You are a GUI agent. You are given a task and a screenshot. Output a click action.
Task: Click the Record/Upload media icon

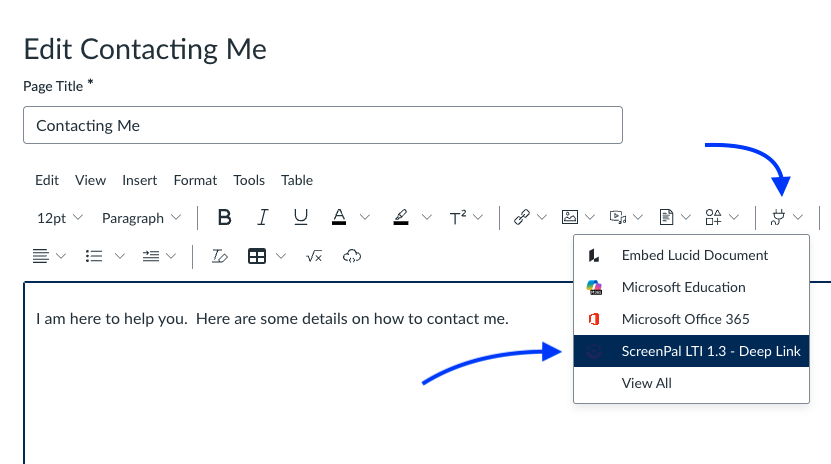coord(618,217)
